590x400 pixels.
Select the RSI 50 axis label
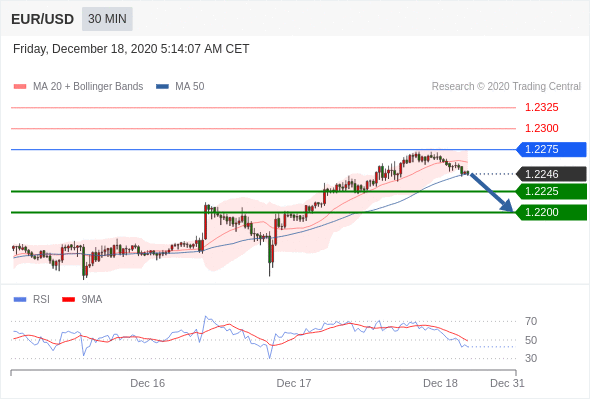pos(531,340)
